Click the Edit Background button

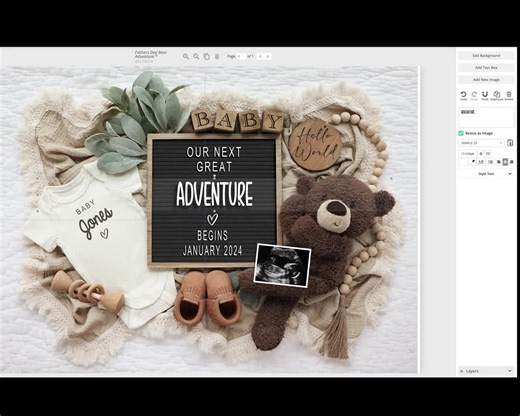click(486, 56)
